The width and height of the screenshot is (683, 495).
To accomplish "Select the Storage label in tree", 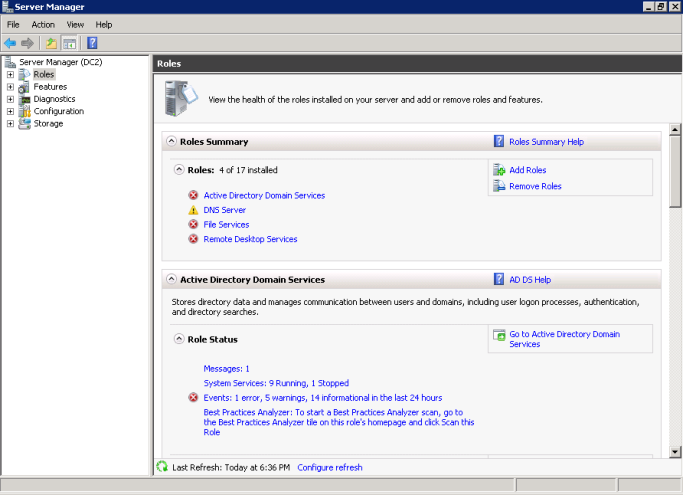I will click(x=48, y=123).
